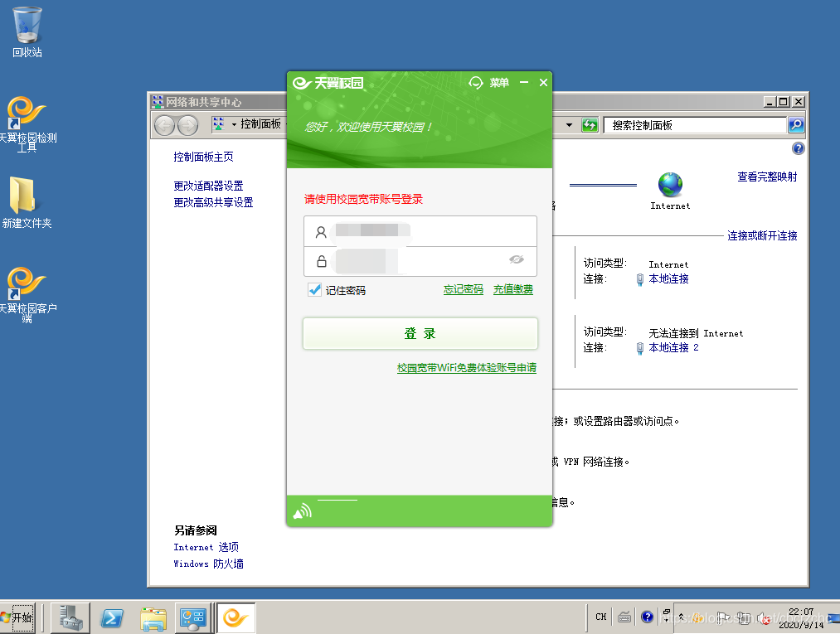Open 天翼校园检测工具 desktop shortcut
Image resolution: width=840 pixels, height=634 pixels.
(x=27, y=124)
